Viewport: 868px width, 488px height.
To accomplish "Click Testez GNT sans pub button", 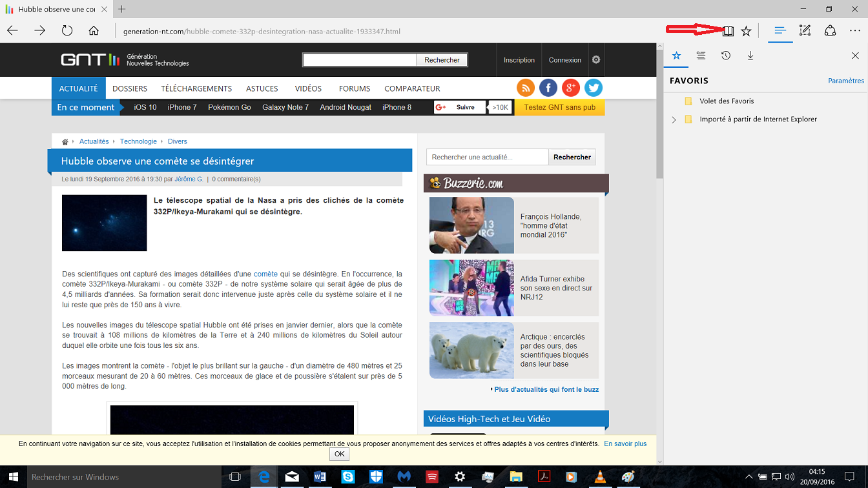I will click(559, 107).
